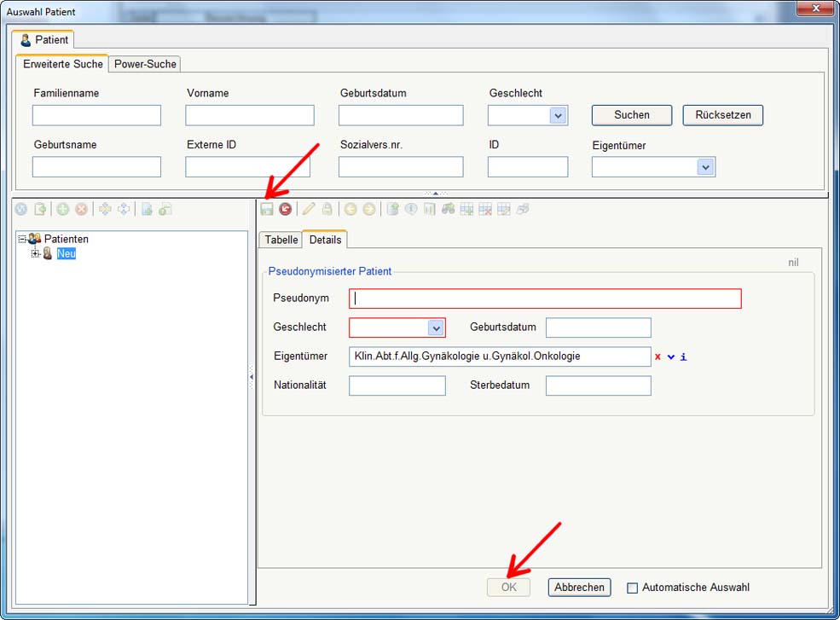Viewport: 840px width, 620px height.
Task: Click the green plus add icon
Action: (x=62, y=209)
